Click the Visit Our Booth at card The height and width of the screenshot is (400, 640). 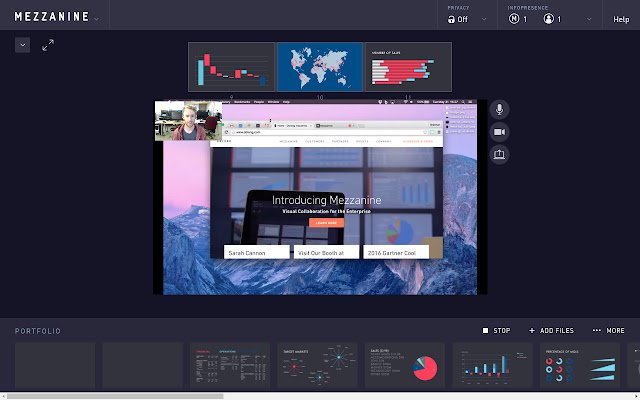327,252
